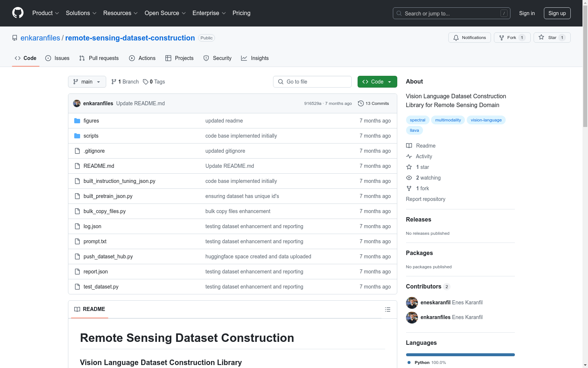
Task: Open the enkaranfiles owner link
Action: (x=40, y=38)
